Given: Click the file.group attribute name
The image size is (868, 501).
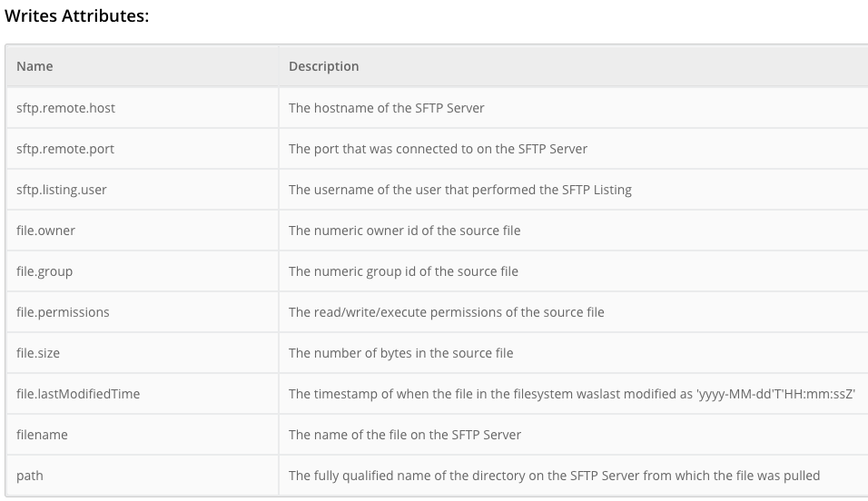Looking at the screenshot, I should click(44, 271).
